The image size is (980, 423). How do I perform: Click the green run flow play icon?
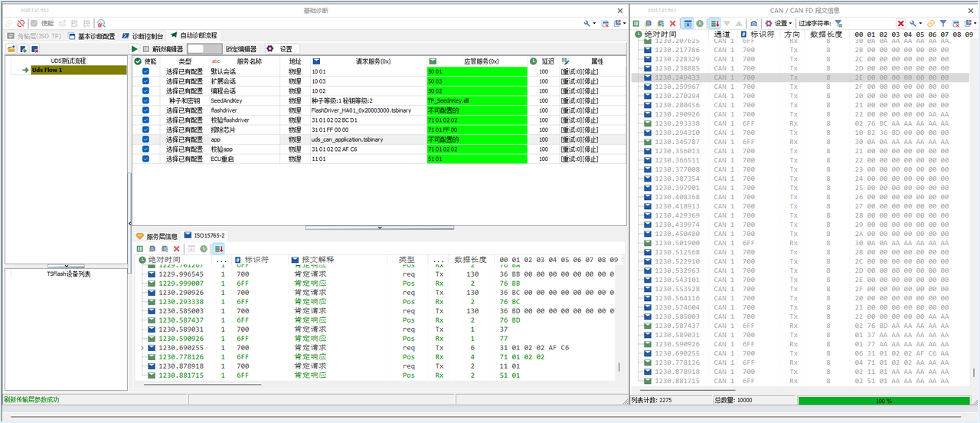point(135,48)
